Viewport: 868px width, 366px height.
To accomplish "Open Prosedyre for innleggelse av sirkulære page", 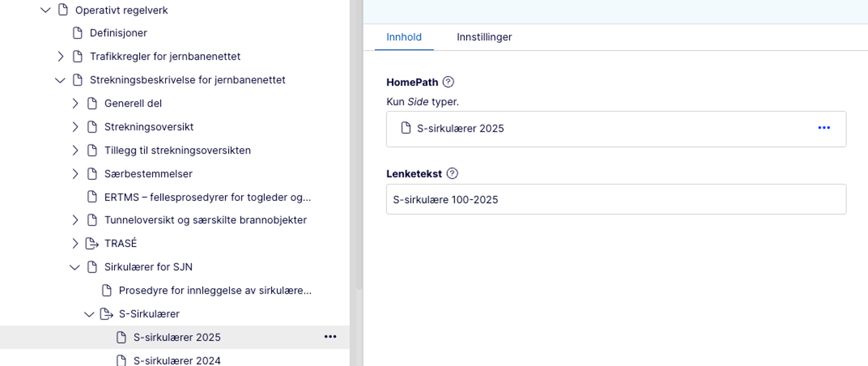I will (215, 291).
